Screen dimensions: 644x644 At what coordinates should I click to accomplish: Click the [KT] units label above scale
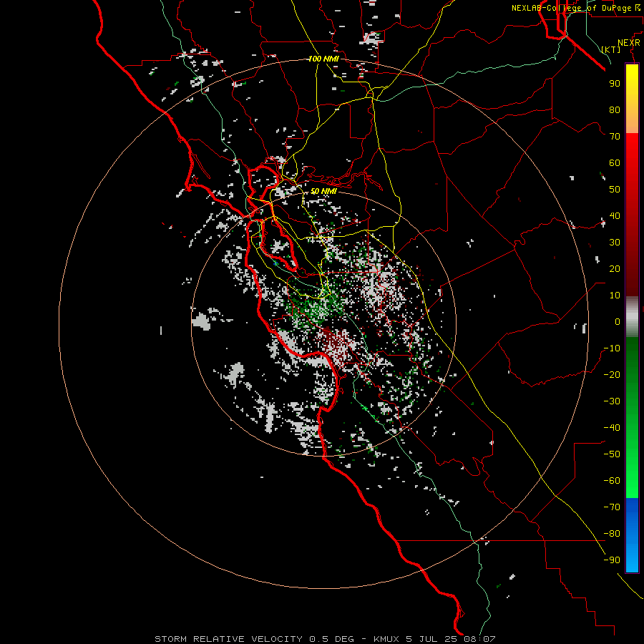pos(611,49)
